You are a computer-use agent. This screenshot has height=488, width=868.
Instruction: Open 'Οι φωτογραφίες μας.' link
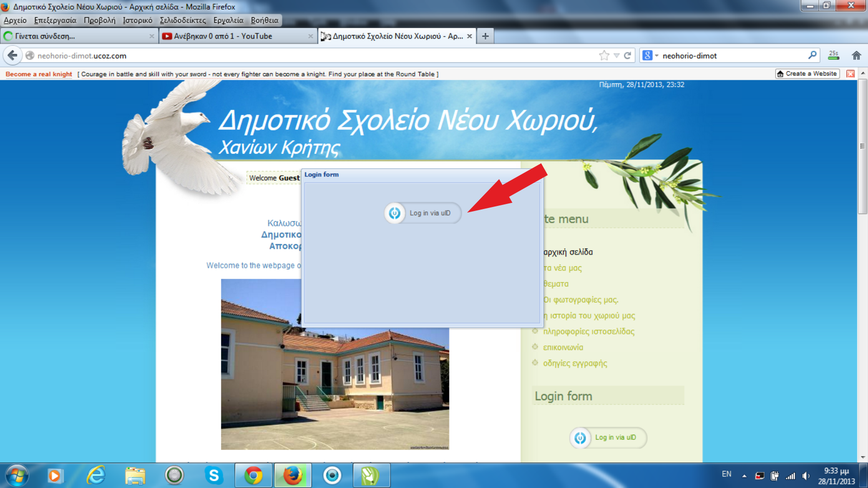581,300
